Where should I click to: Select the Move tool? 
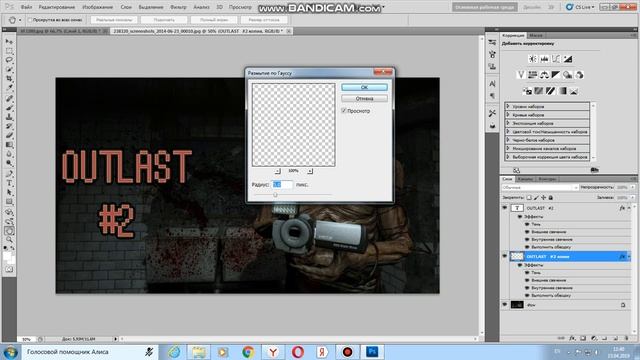point(9,42)
